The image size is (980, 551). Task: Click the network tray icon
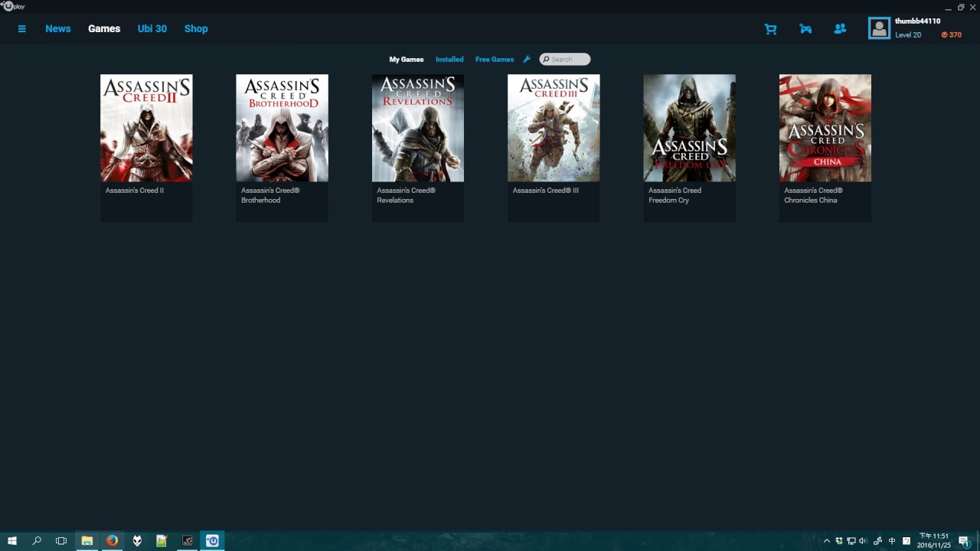pyautogui.click(x=851, y=541)
